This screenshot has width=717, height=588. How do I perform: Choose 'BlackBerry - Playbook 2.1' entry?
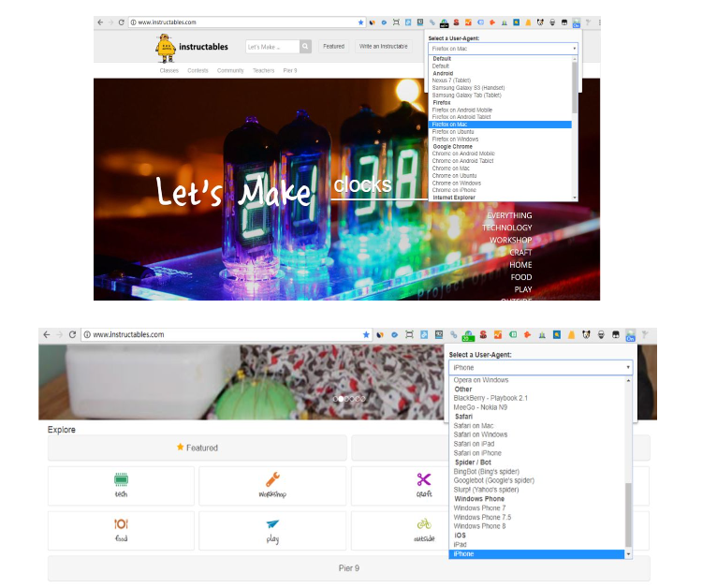[x=490, y=398]
